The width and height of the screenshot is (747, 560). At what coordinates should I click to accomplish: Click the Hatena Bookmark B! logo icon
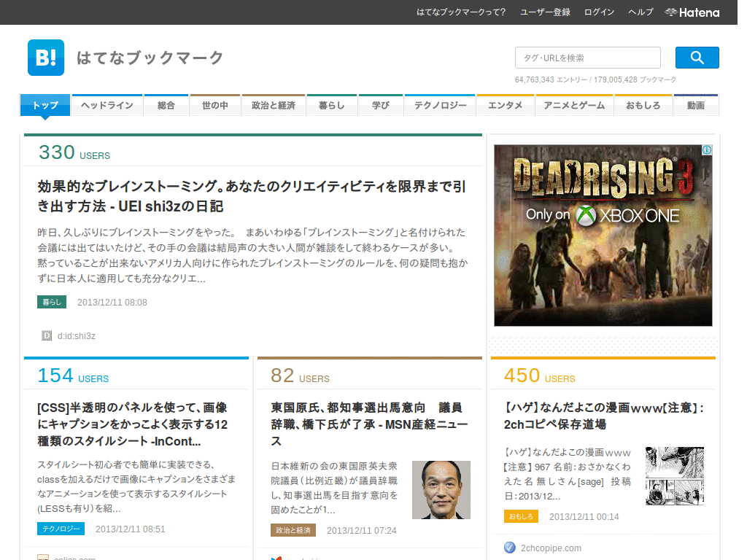point(46,58)
